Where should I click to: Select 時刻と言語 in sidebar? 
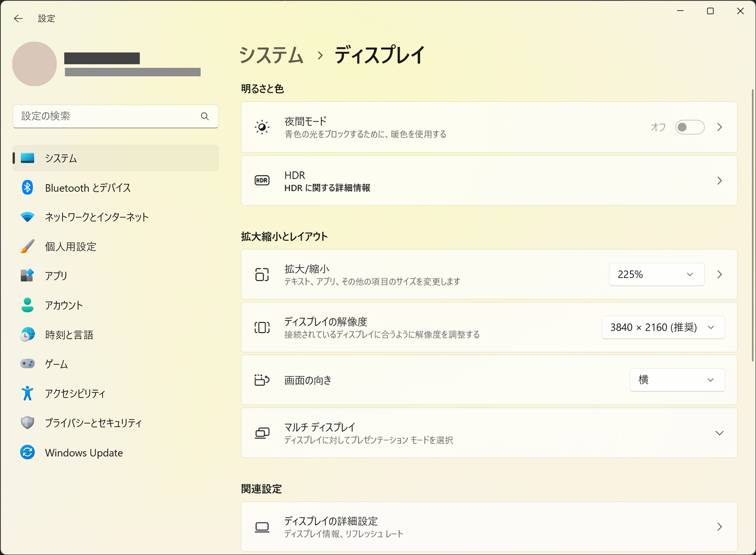[x=115, y=334]
